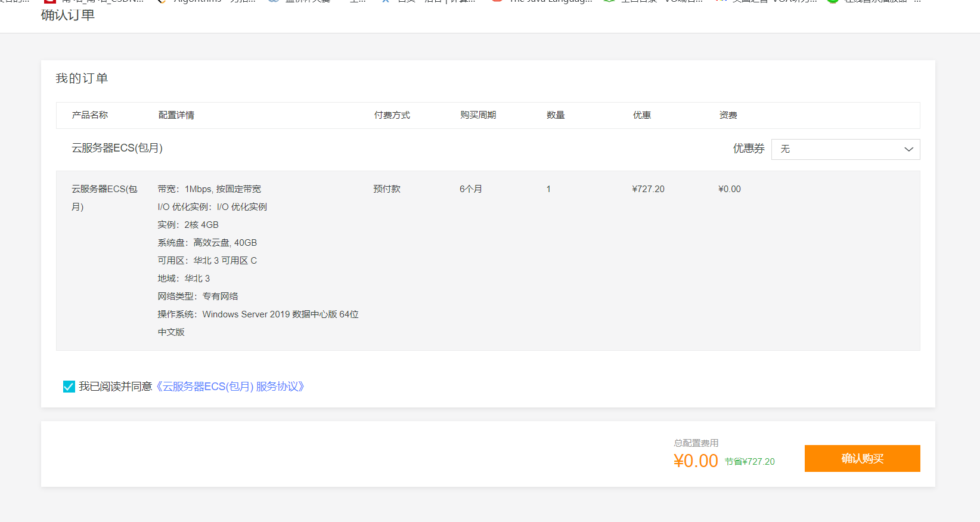This screenshot has width=980, height=522.
Task: Click the 我的订单 heading
Action: [82, 78]
